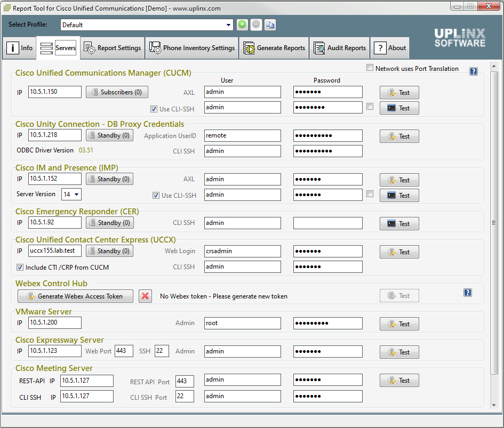The width and height of the screenshot is (504, 428).
Task: Test Unity Connection application credentials
Action: coord(399,136)
